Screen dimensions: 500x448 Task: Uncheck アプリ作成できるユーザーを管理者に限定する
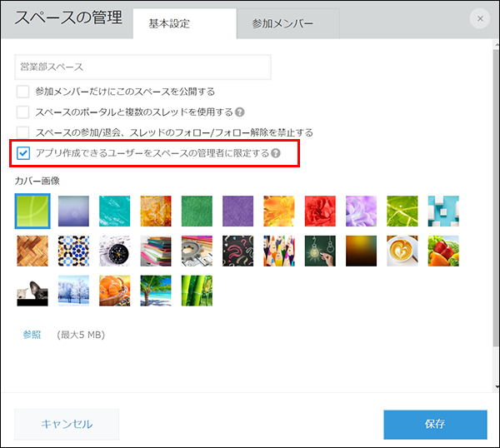23,153
